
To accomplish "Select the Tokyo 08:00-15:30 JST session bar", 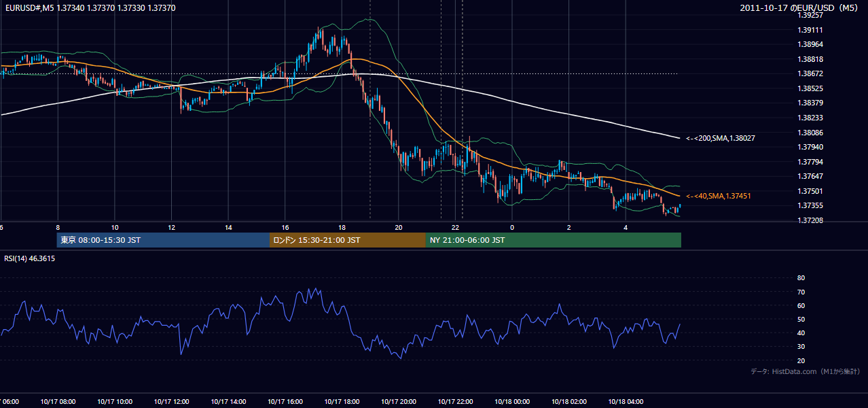I will (x=164, y=240).
